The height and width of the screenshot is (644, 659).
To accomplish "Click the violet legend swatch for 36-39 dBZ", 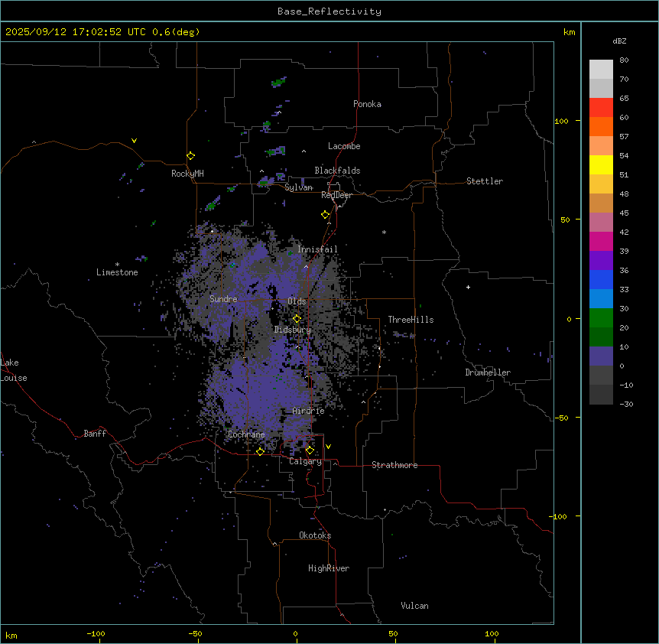I will click(601, 261).
